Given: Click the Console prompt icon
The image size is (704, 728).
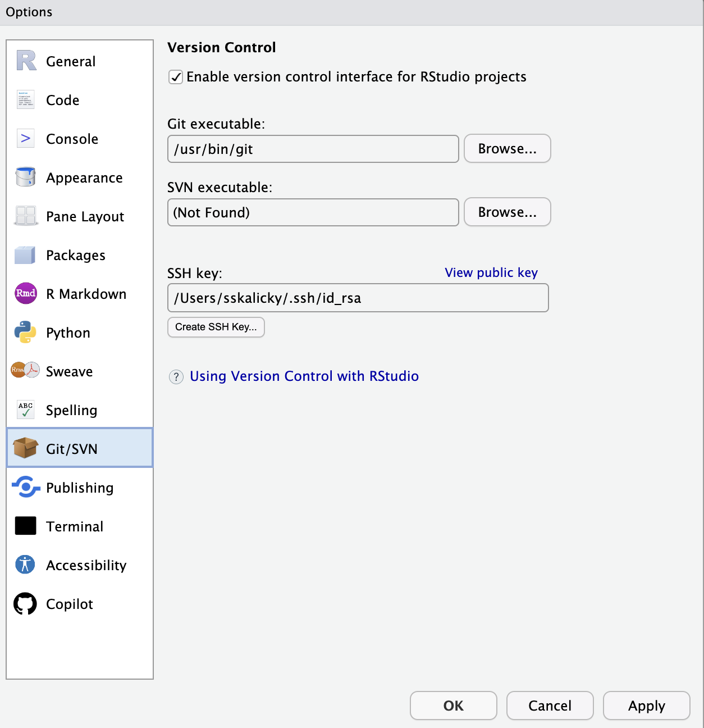Looking at the screenshot, I should click(x=26, y=138).
